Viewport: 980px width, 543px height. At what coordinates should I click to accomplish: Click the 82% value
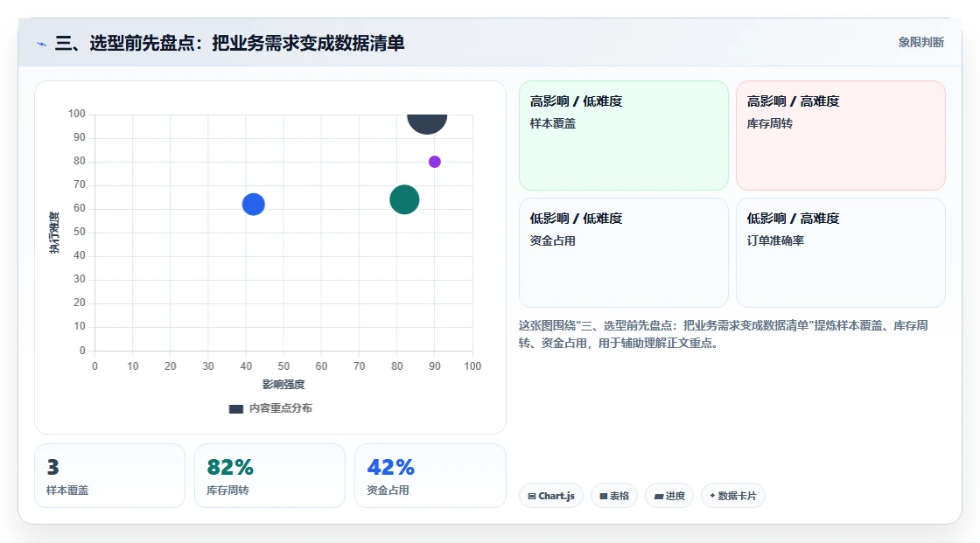tap(230, 467)
